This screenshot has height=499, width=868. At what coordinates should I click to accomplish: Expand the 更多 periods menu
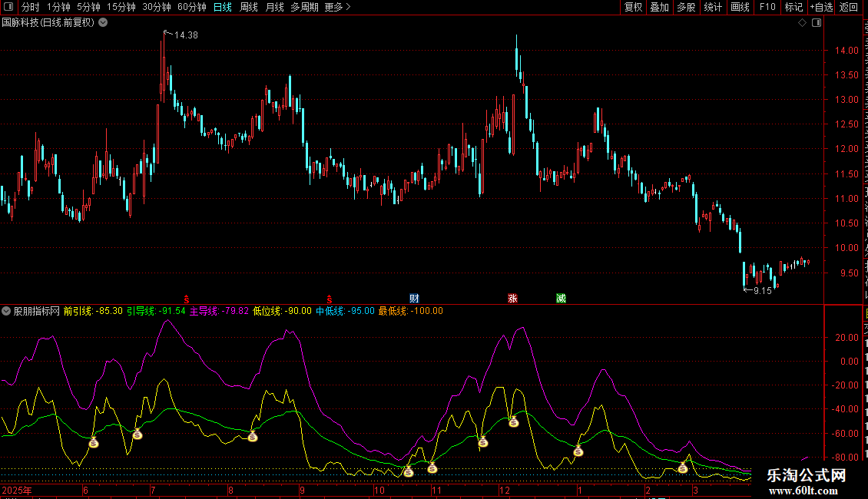337,7
